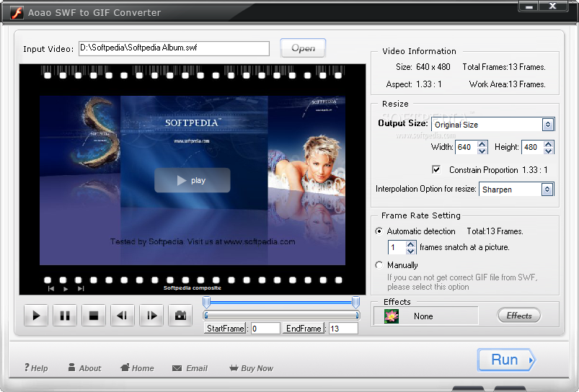Click the EndFrame value field

pos(343,329)
